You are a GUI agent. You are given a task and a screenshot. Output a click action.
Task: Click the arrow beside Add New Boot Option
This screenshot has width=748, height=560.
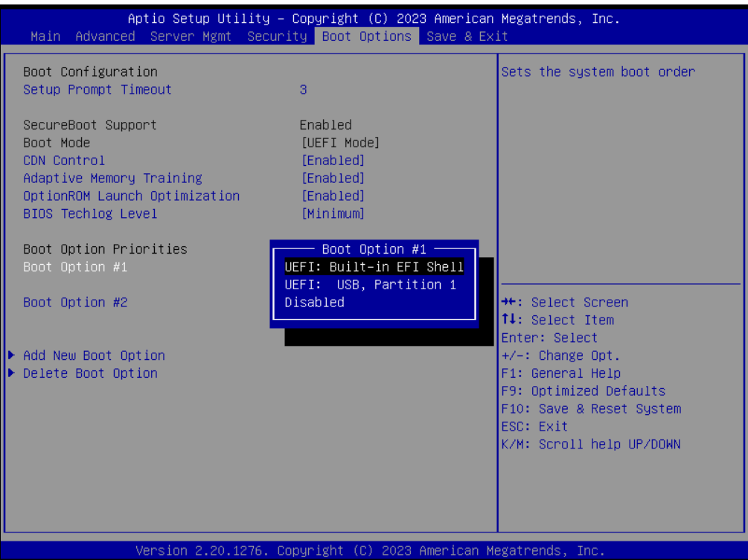pos(12,355)
